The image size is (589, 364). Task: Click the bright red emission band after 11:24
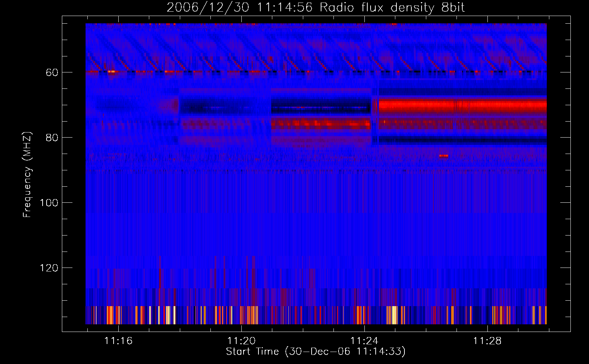point(463,106)
